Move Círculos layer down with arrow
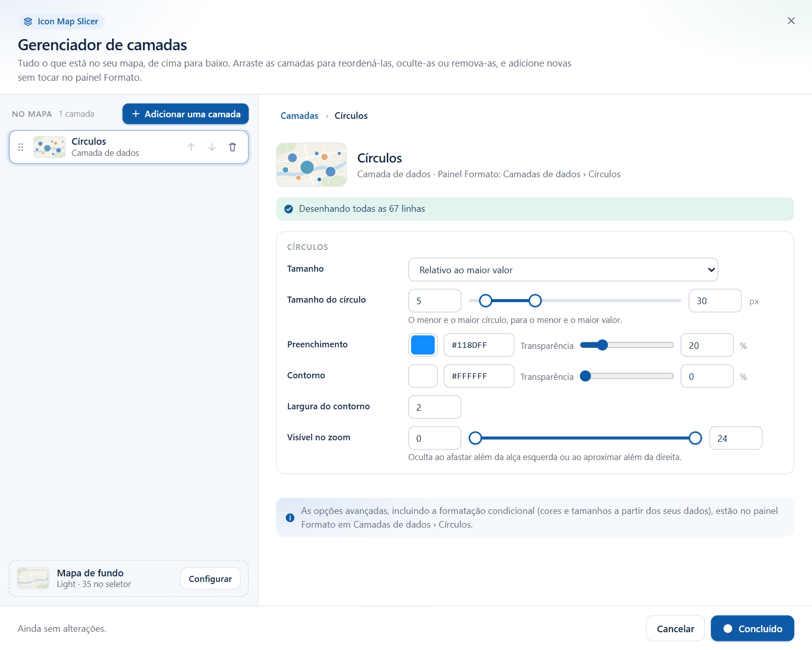This screenshot has width=812, height=650. click(x=212, y=147)
